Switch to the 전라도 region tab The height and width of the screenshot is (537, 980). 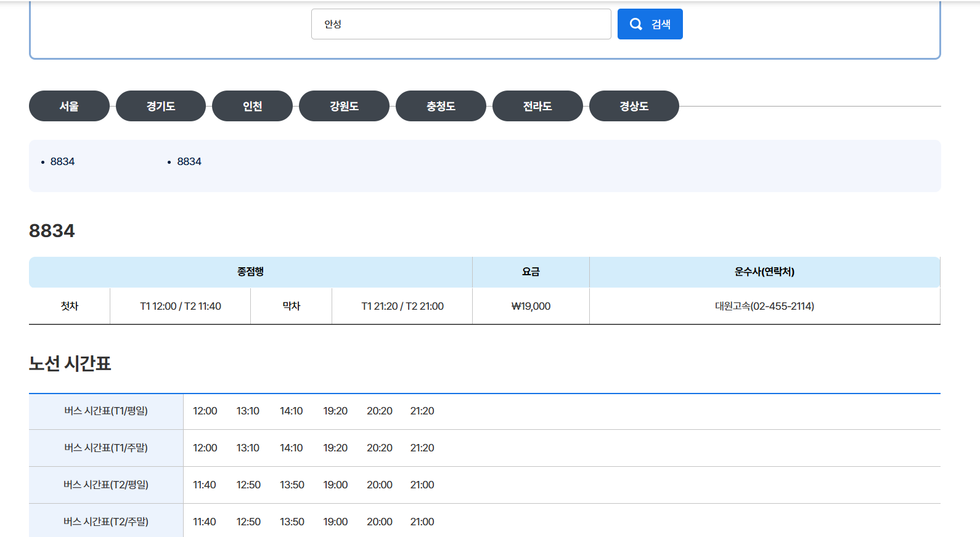[x=537, y=106]
